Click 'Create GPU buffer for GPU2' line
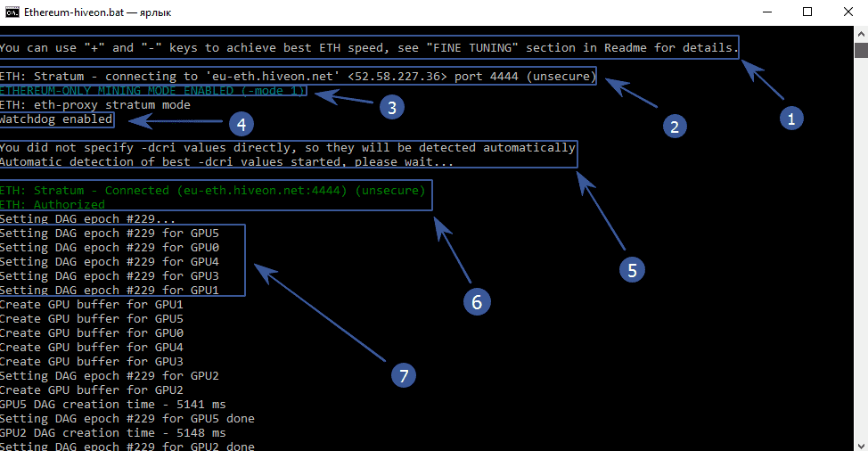 [x=91, y=390]
